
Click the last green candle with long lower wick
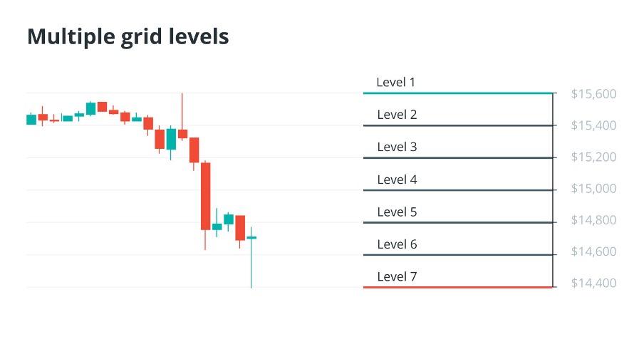pyautogui.click(x=251, y=238)
